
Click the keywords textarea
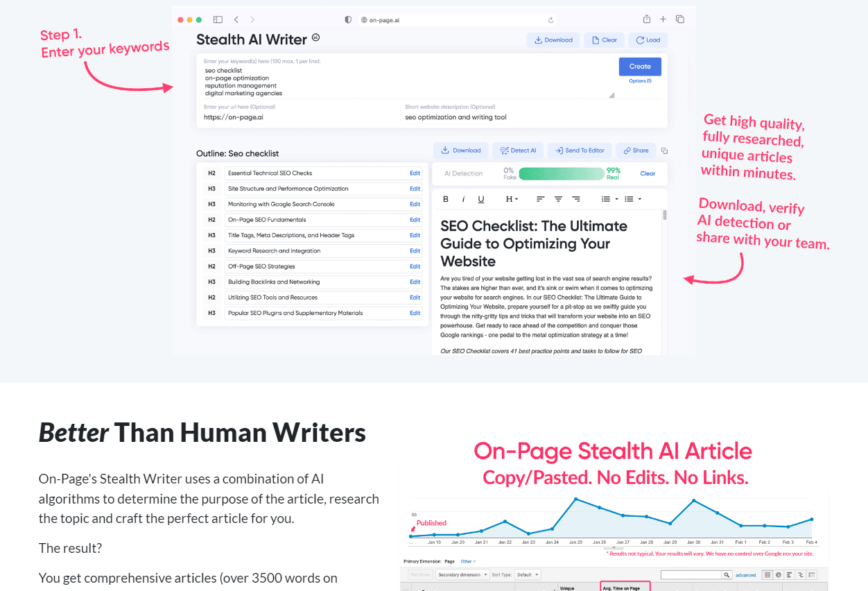tap(408, 83)
